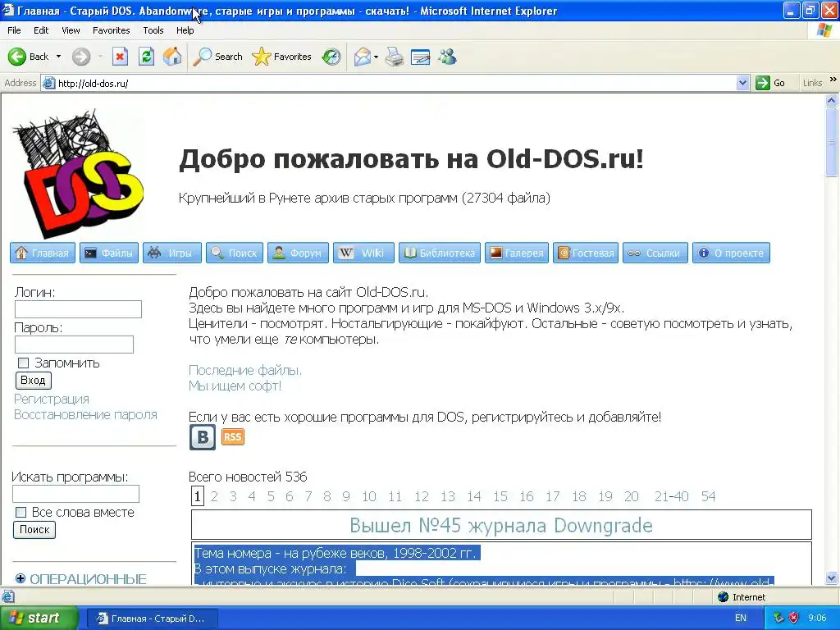Print the page with printer icon

pos(395,57)
